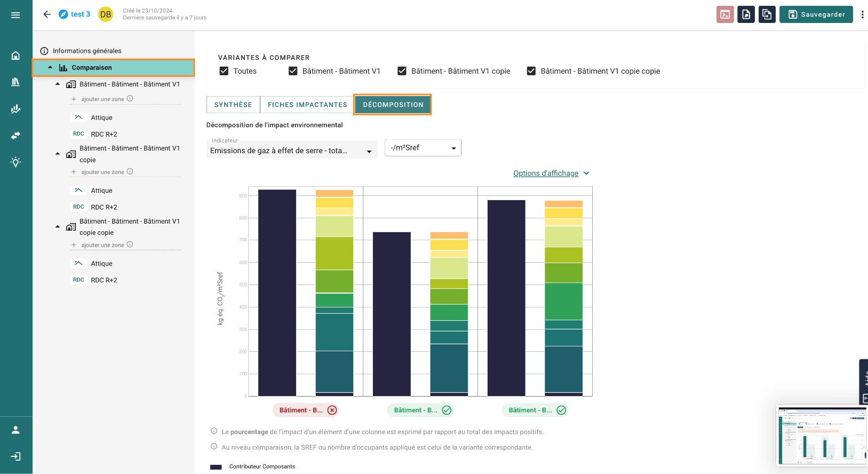Viewport: 868px width, 474px height.
Task: Click the logout icon at sidebar bottom
Action: 15,456
